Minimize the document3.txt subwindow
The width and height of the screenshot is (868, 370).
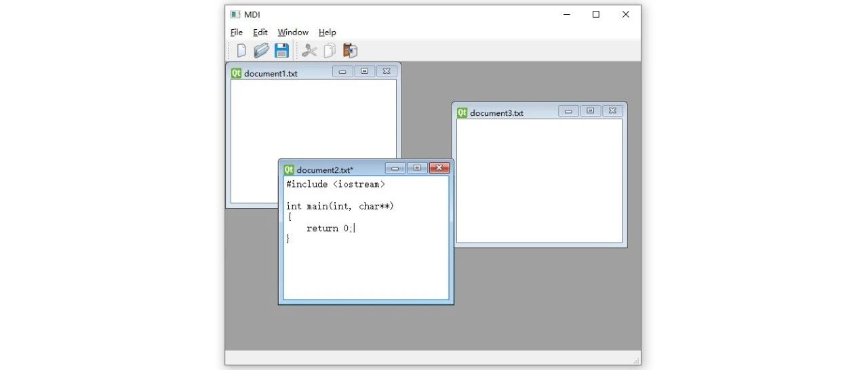pos(568,111)
